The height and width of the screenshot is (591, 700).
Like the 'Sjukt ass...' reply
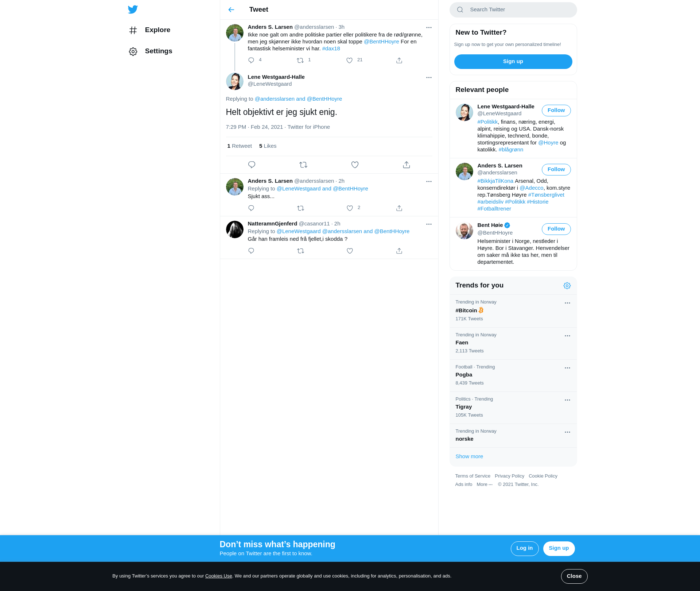tap(350, 208)
